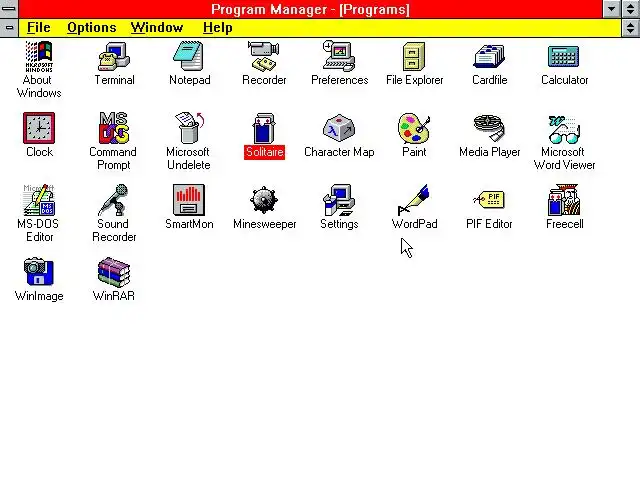Open the Program Manager control menu box
Image resolution: width=640 pixels, height=480 pixels.
tap(9, 9)
